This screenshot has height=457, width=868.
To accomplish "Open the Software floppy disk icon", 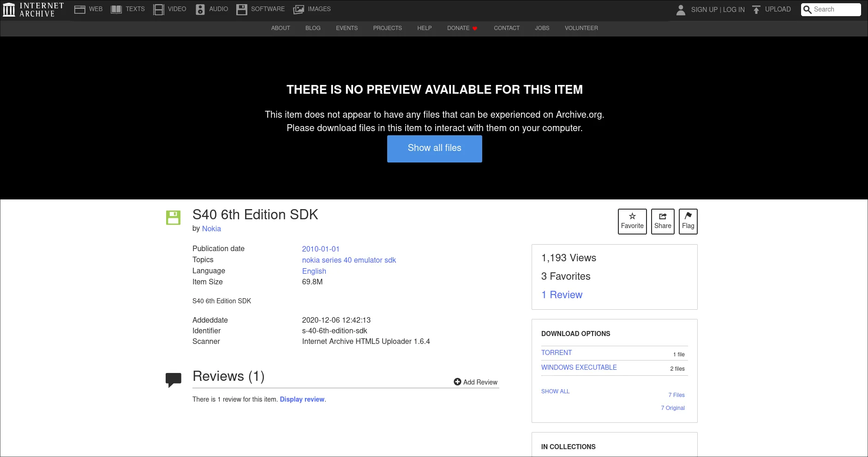I will point(242,9).
